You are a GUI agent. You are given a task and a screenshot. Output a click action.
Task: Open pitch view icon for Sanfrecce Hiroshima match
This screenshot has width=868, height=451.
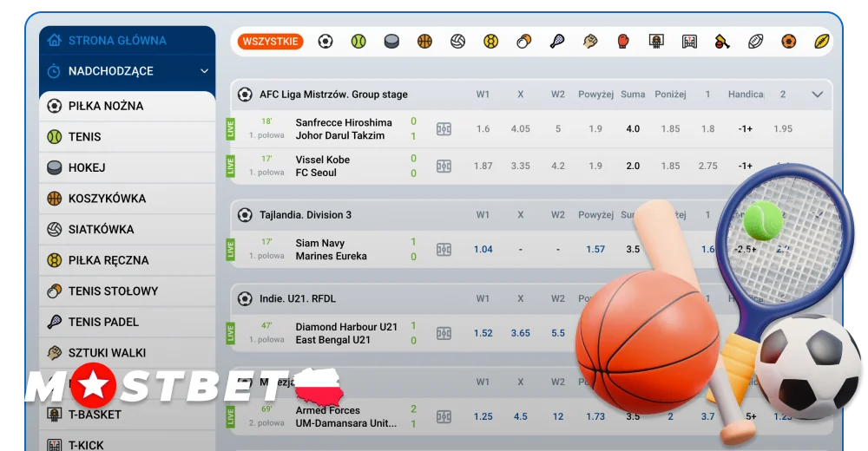[x=444, y=129]
